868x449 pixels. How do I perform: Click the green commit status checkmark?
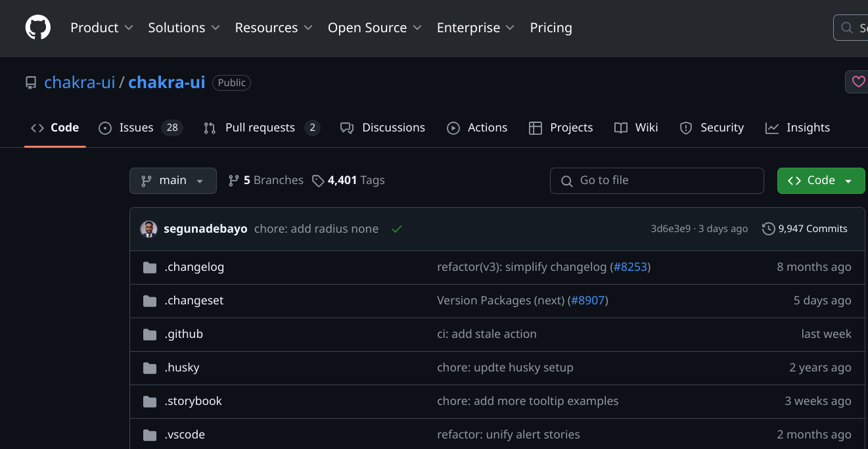coord(396,229)
